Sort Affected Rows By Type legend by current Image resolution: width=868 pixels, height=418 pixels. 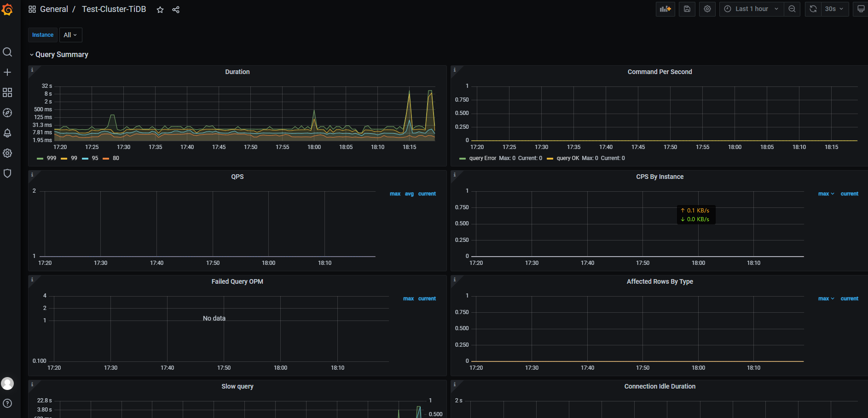coord(850,299)
